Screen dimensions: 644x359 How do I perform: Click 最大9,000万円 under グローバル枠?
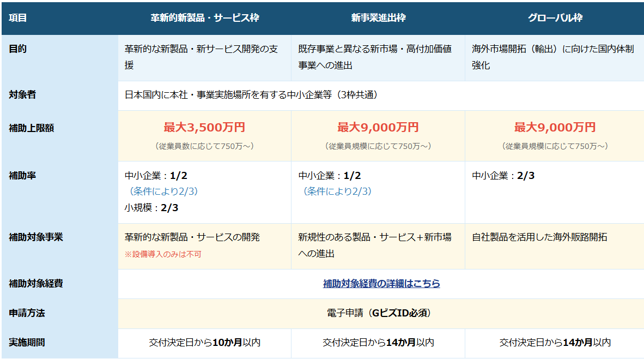(x=555, y=127)
